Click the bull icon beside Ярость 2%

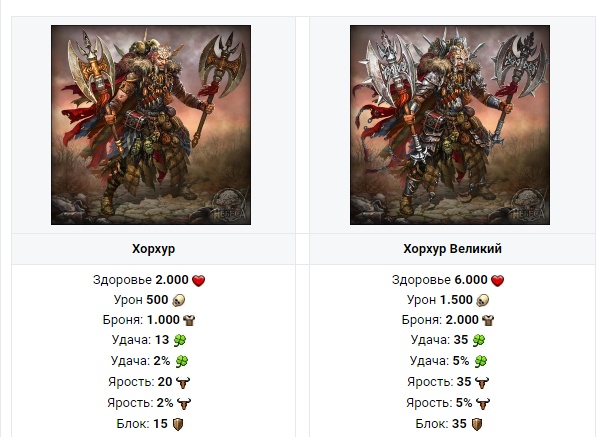click(184, 403)
